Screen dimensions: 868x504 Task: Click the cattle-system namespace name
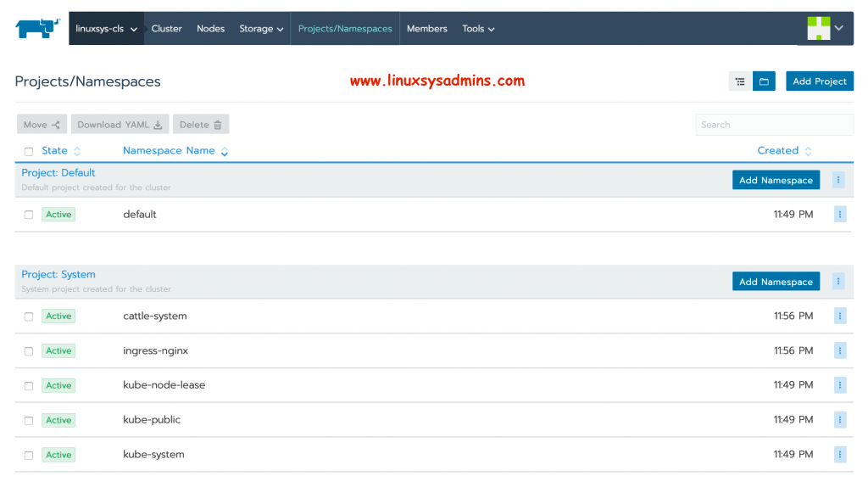click(x=155, y=316)
